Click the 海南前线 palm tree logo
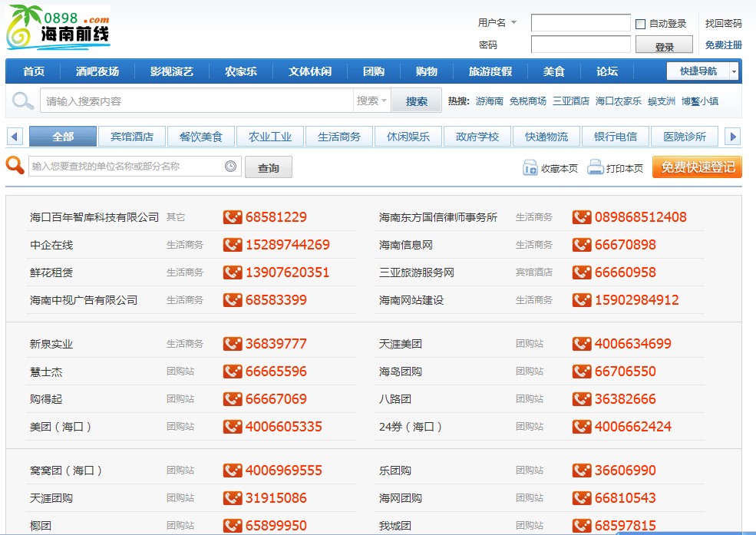The image size is (756, 535). coord(58,28)
